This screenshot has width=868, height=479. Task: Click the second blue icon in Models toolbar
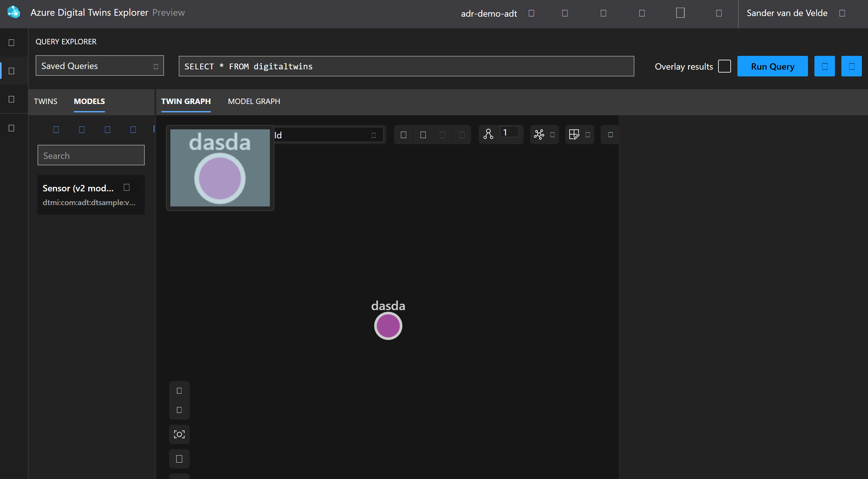click(x=82, y=130)
